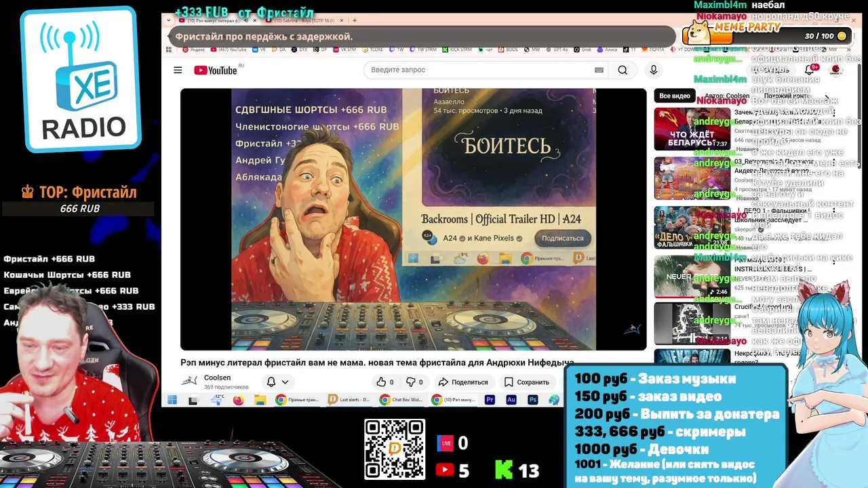Open the Coolsen channel name link

217,378
